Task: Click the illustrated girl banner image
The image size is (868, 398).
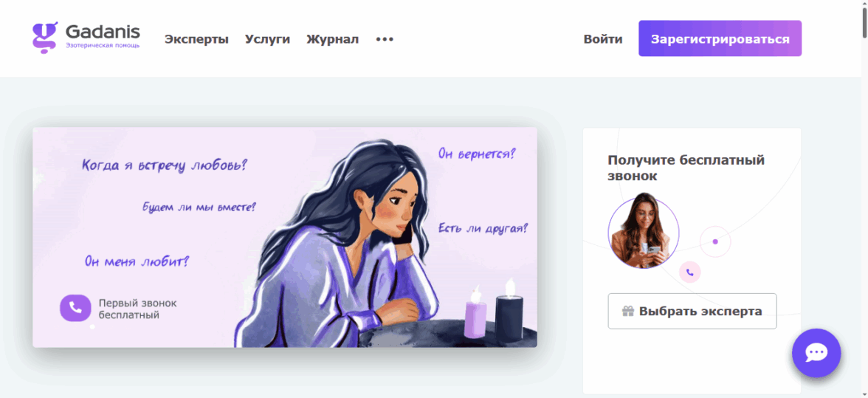Action: 285,238
